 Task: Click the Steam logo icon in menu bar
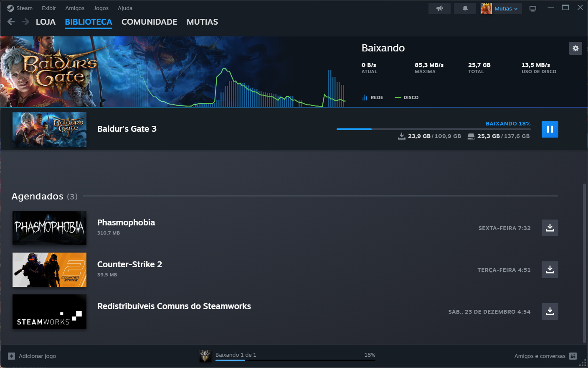point(10,8)
